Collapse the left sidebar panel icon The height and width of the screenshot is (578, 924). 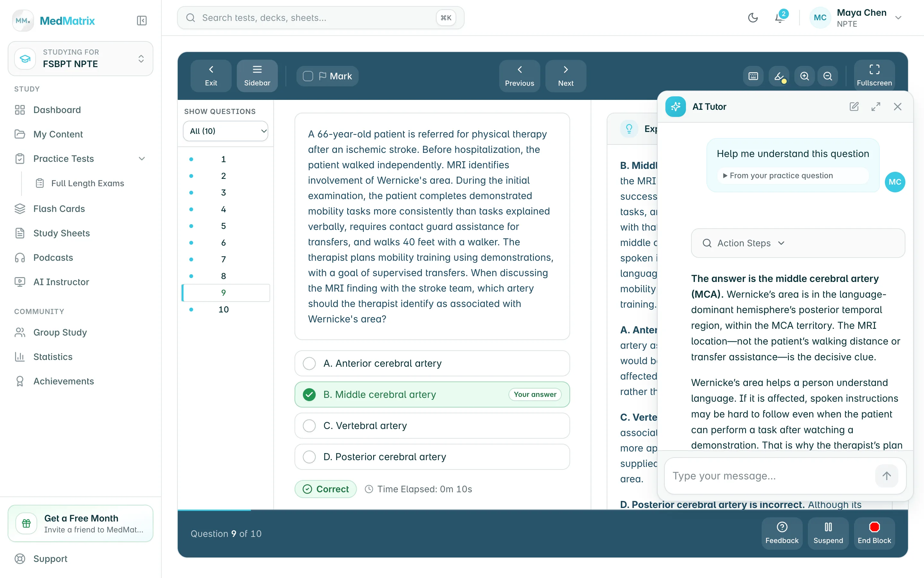click(x=142, y=20)
